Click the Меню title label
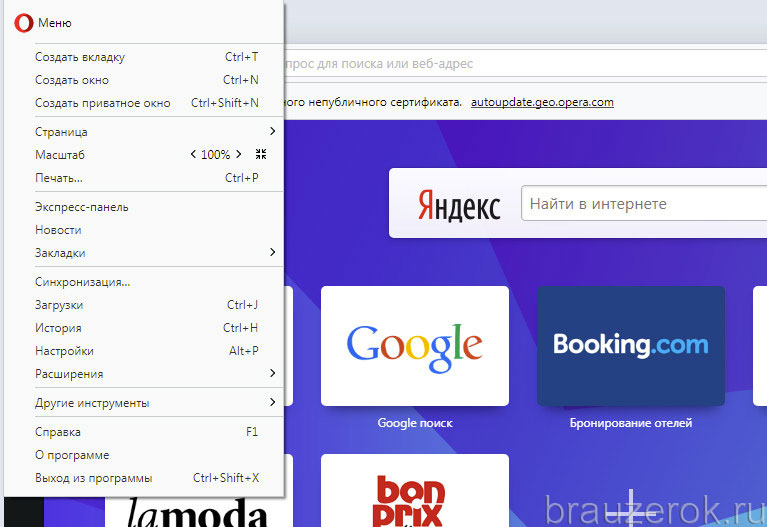Screen dimensions: 767x527 (x=55, y=23)
